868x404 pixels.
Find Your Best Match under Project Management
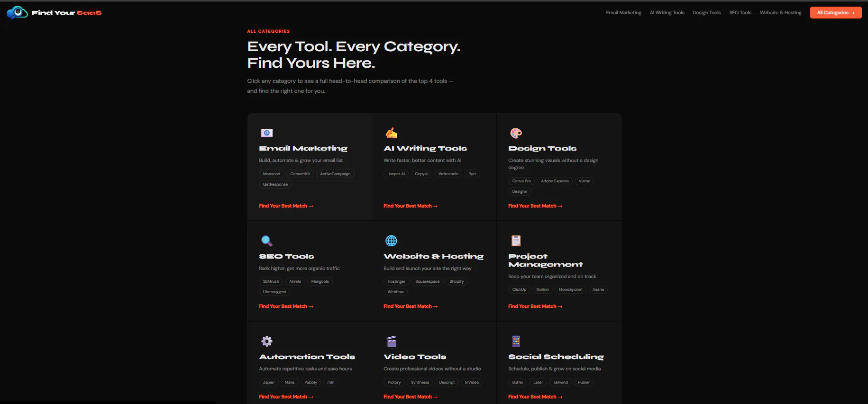pos(535,306)
